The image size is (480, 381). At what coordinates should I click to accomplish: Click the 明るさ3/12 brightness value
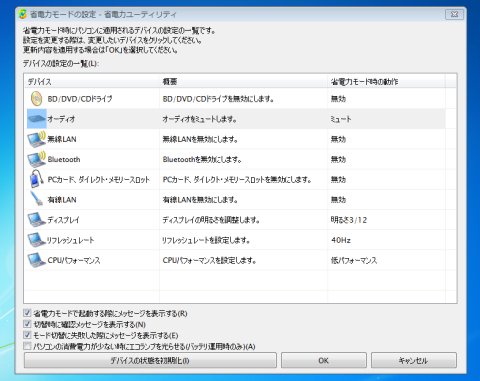(349, 220)
